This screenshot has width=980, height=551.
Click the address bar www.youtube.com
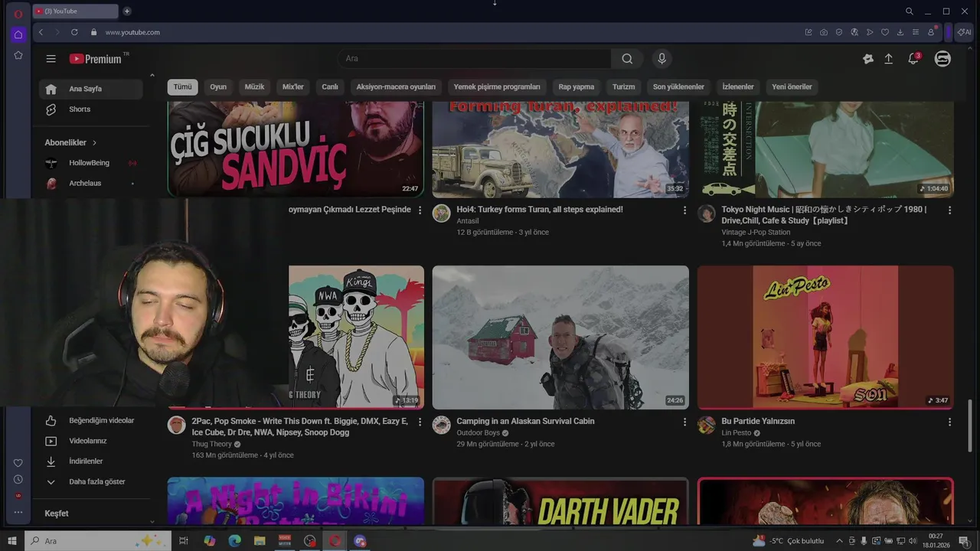[x=132, y=32]
